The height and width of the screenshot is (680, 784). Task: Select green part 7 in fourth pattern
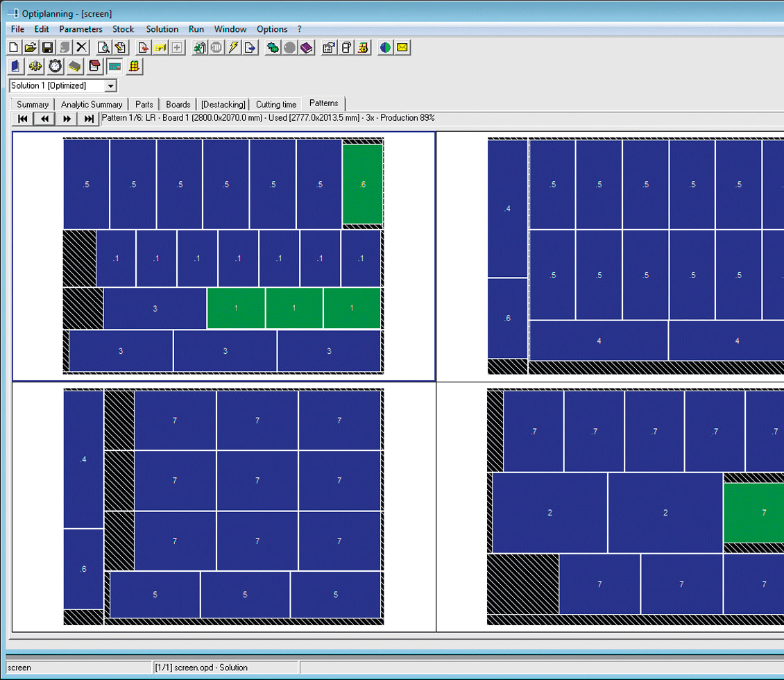pyautogui.click(x=753, y=513)
